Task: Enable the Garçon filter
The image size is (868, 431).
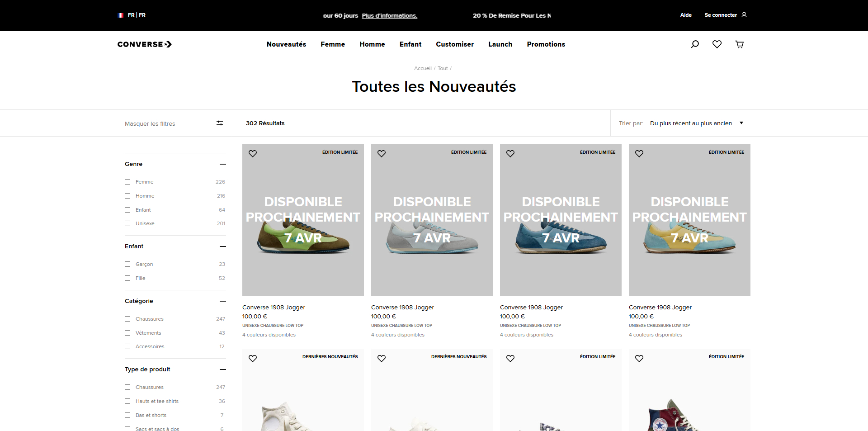Action: click(127, 264)
